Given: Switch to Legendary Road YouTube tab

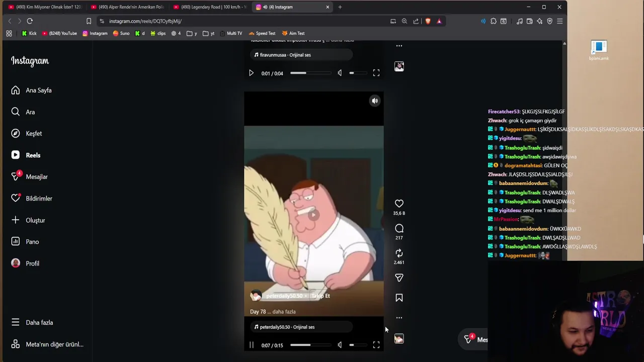Looking at the screenshot, I should pyautogui.click(x=209, y=7).
